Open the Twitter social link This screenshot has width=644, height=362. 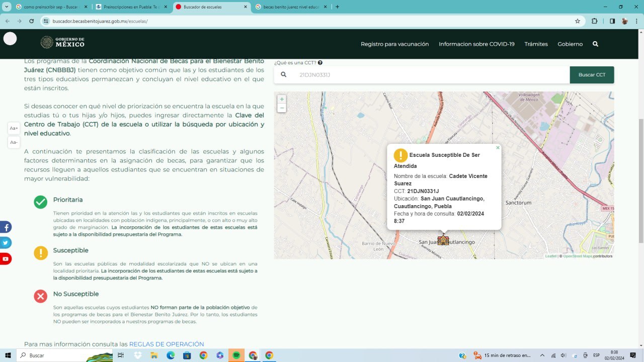(x=6, y=243)
